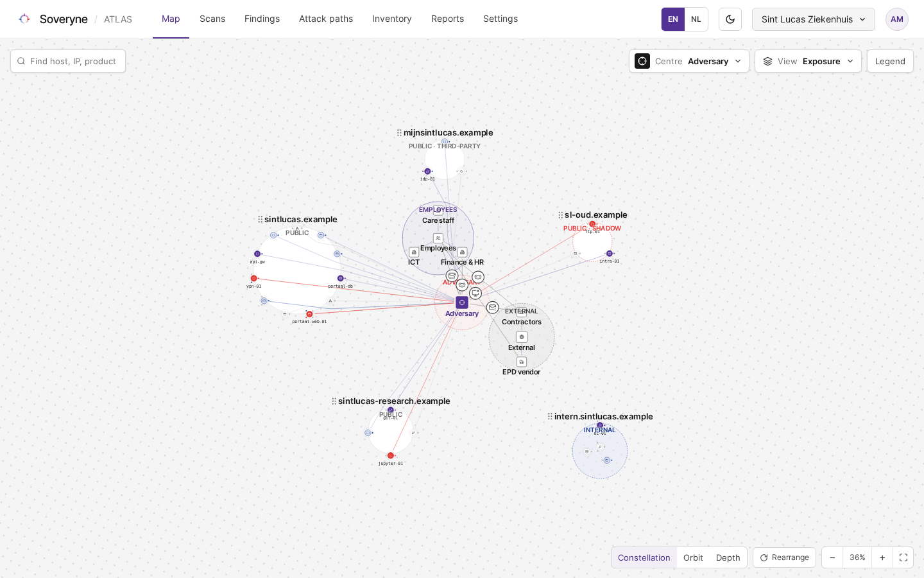Select the Constellation layout

click(x=644, y=557)
